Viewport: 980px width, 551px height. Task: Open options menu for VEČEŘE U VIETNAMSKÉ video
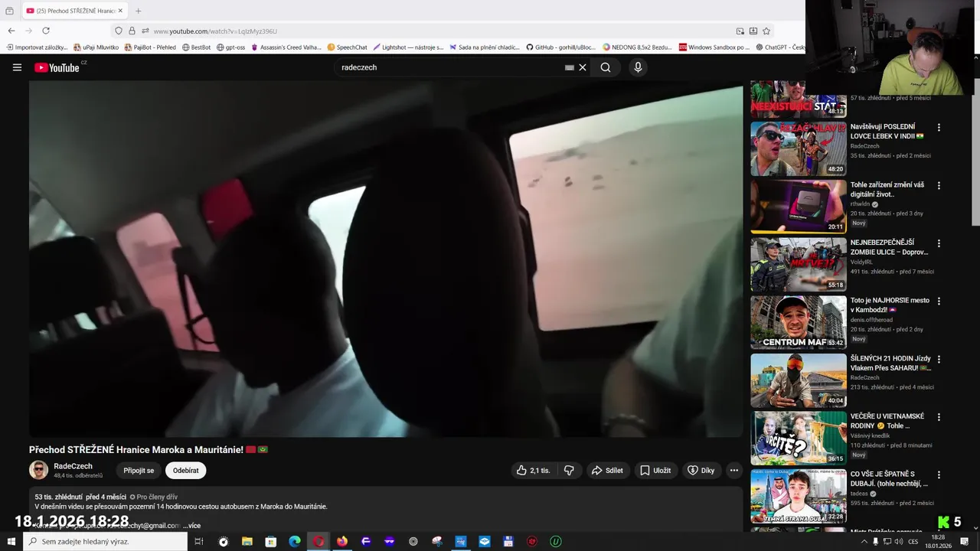(x=939, y=417)
